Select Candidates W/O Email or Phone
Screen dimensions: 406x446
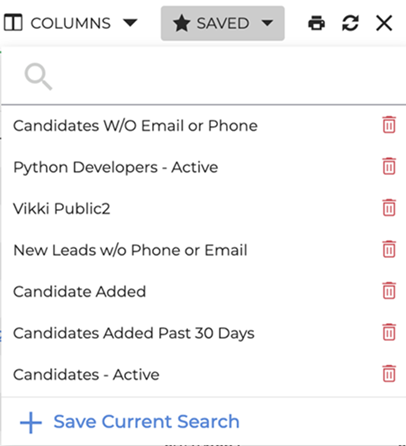[135, 126]
